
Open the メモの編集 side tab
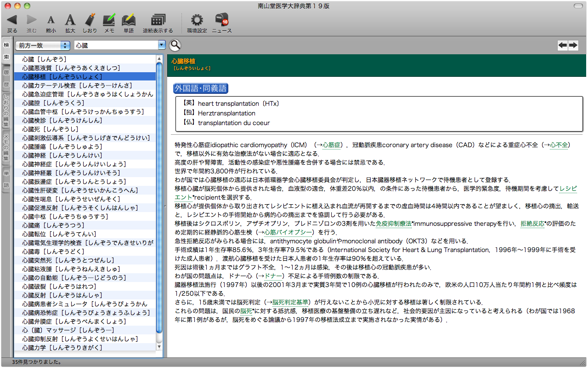click(x=6, y=146)
